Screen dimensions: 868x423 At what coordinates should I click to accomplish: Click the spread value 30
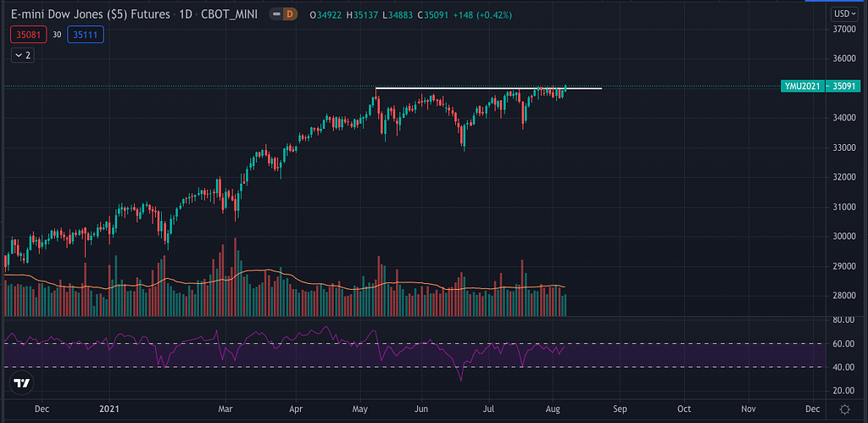click(57, 35)
